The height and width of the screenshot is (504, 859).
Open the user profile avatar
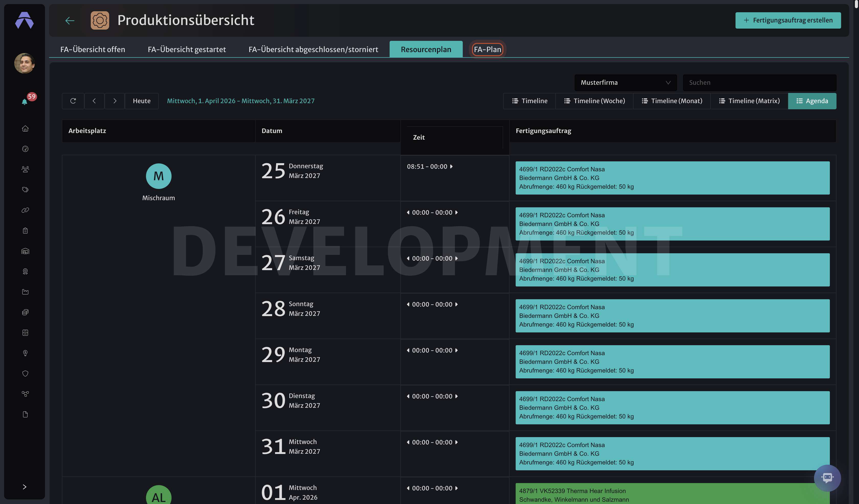tap(25, 63)
